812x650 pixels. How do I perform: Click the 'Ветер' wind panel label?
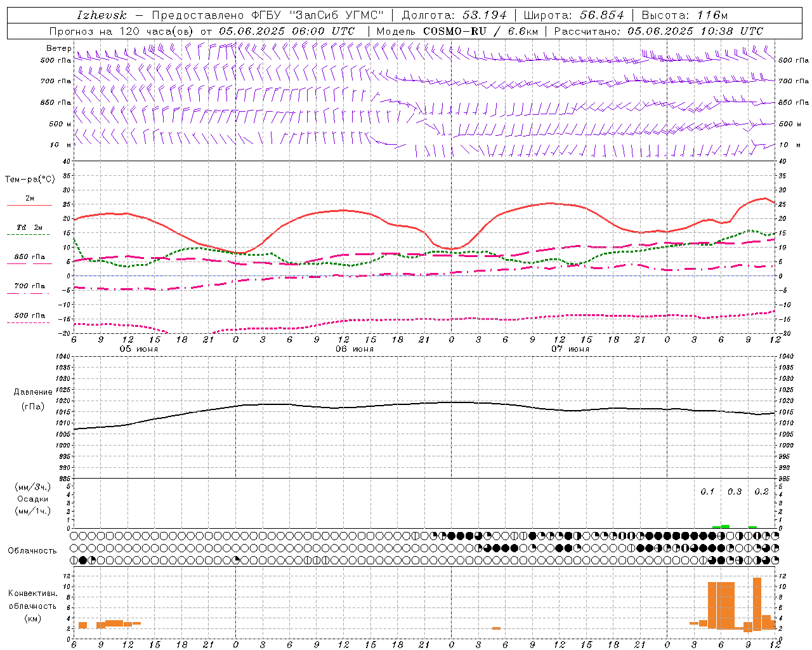coord(59,48)
